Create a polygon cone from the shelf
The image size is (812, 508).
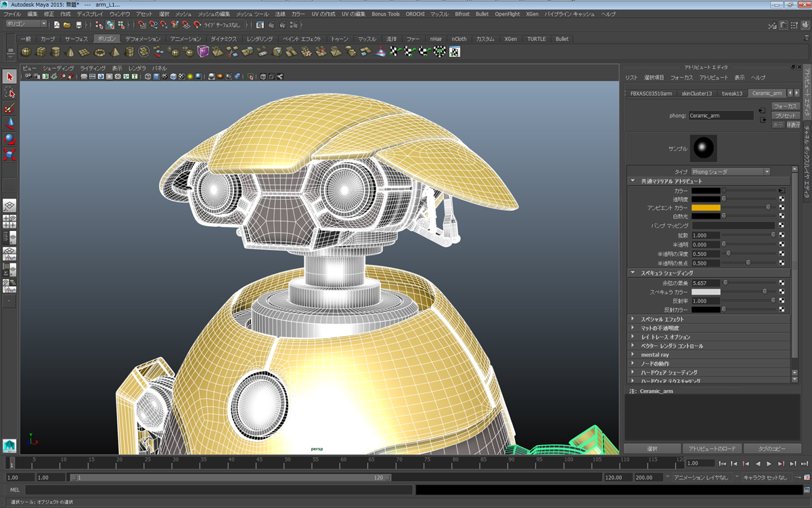70,52
